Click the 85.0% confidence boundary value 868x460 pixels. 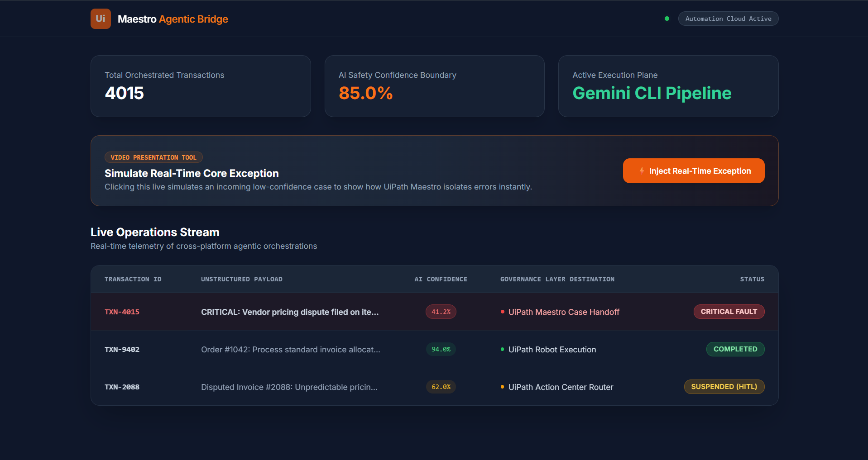366,93
